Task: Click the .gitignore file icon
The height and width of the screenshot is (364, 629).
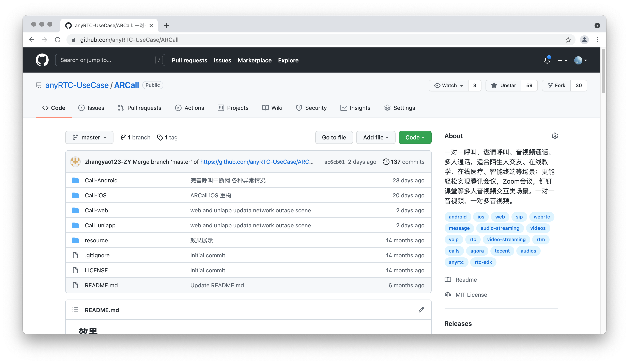Action: pyautogui.click(x=75, y=255)
